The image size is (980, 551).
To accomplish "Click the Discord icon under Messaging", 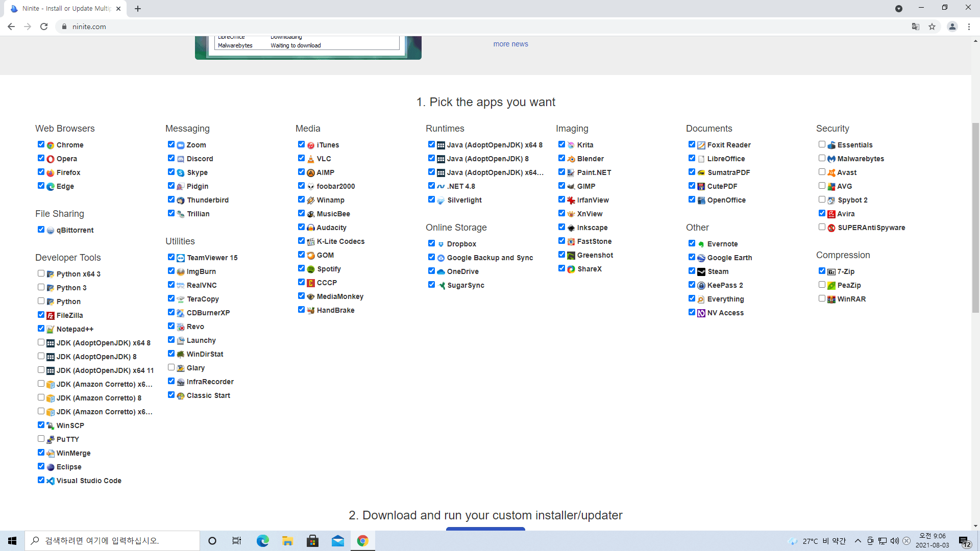I will 181,159.
